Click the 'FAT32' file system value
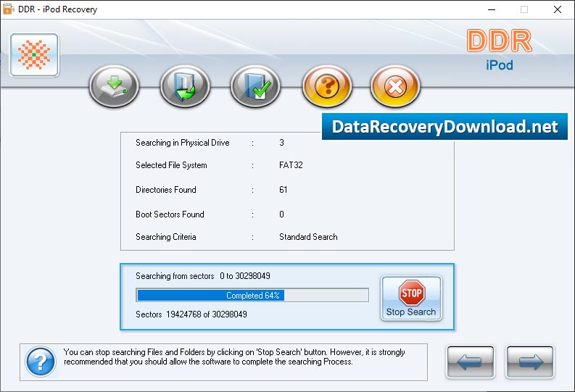575x392 pixels. [291, 165]
